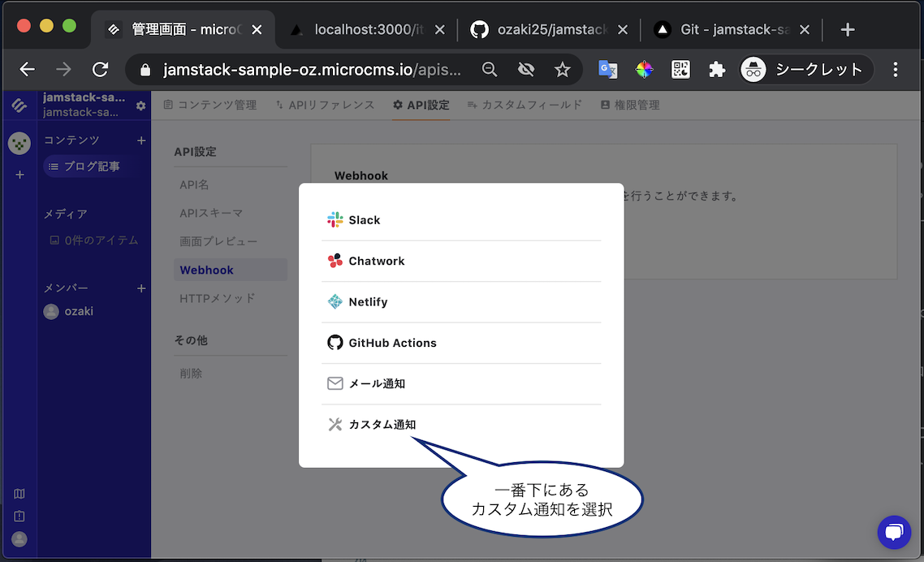
Task: Choose カスタム通知 at the bottom
Action: pos(461,425)
